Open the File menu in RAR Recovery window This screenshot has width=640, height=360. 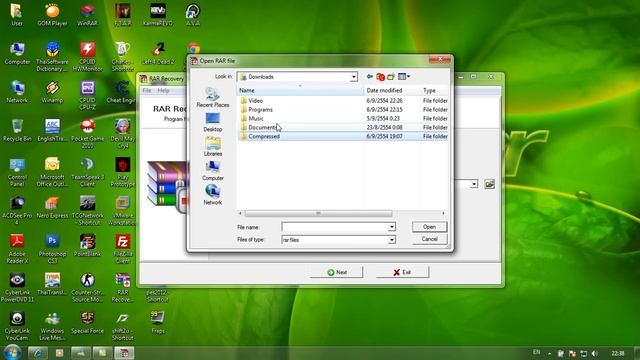147,90
